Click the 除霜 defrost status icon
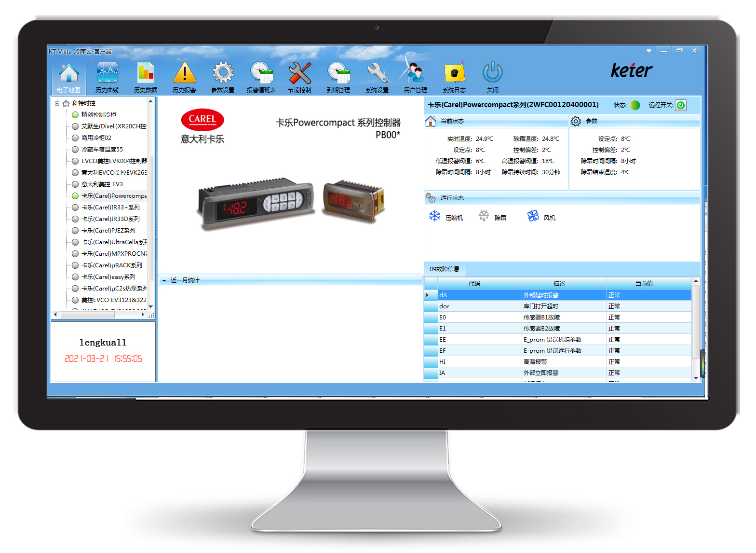756x553 pixels. pos(484,216)
